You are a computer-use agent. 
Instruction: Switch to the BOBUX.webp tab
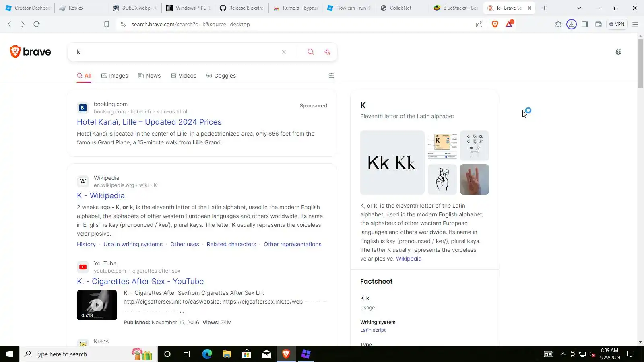pos(134,8)
